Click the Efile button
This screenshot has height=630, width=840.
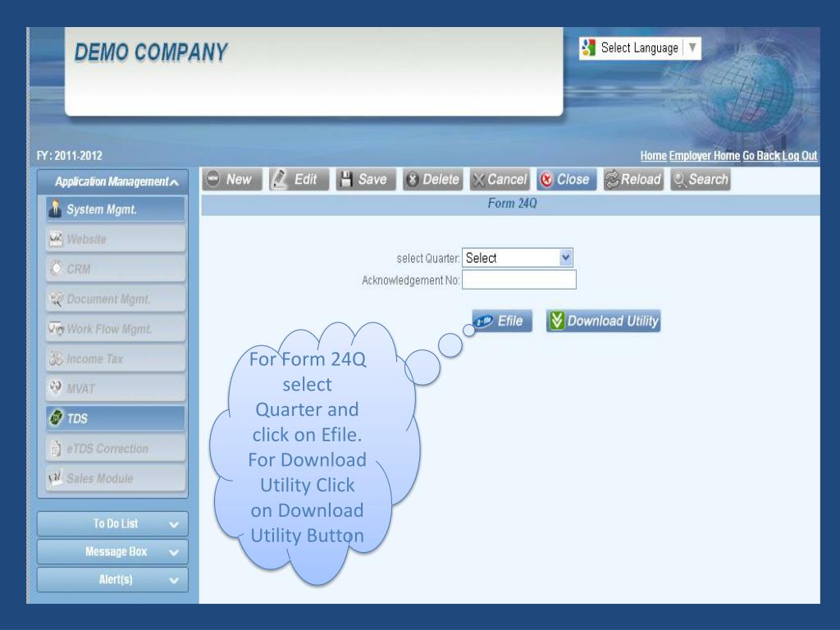[502, 321]
